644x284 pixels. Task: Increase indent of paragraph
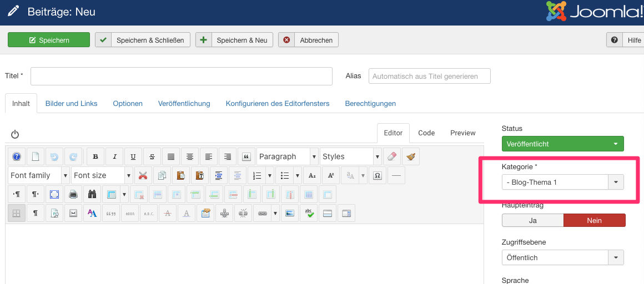(219, 175)
